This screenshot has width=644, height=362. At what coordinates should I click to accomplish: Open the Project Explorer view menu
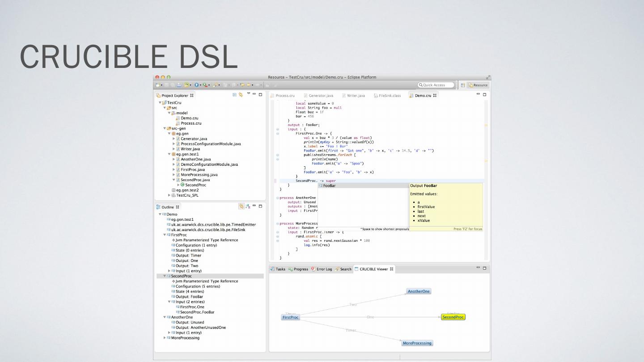(x=248, y=94)
